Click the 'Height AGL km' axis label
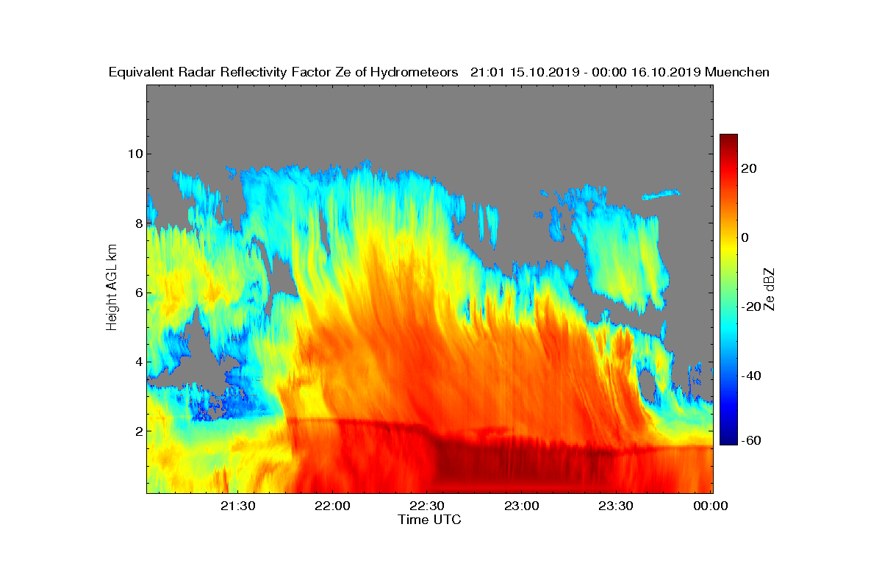 pyautogui.click(x=112, y=288)
